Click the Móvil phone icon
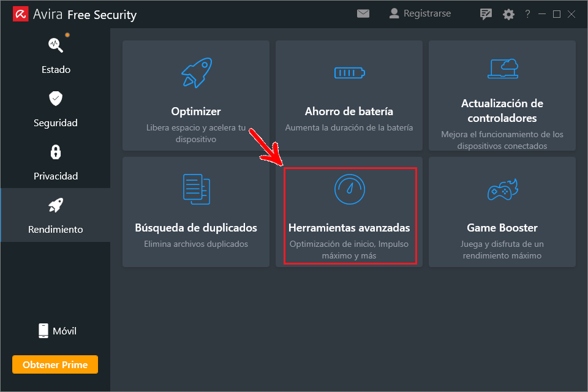Viewport: 588px width, 392px height. 43,331
